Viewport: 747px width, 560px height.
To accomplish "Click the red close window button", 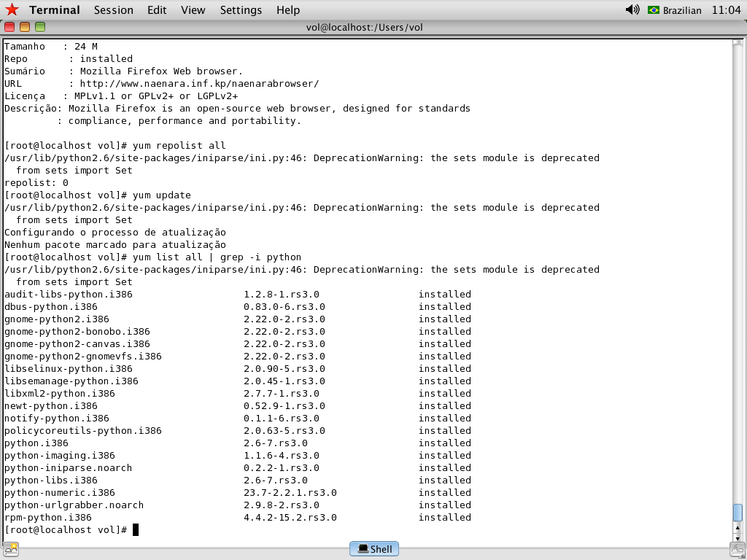I will pyautogui.click(x=9, y=27).
